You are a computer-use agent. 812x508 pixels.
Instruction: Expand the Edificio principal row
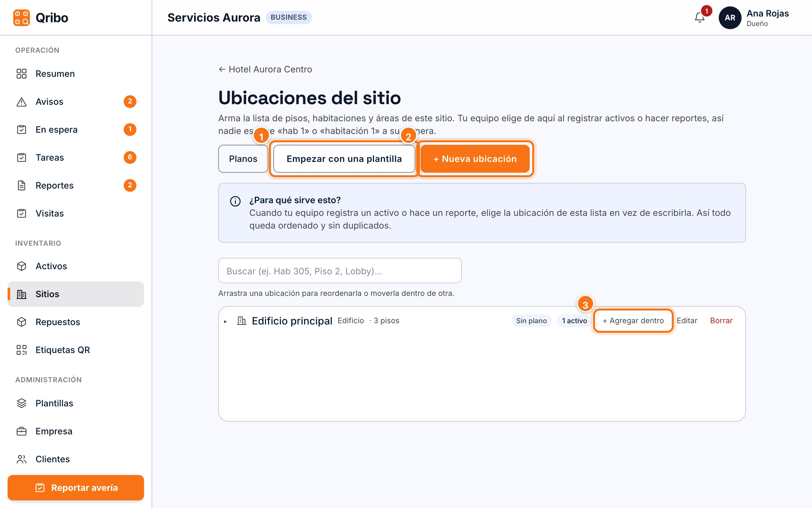225,322
